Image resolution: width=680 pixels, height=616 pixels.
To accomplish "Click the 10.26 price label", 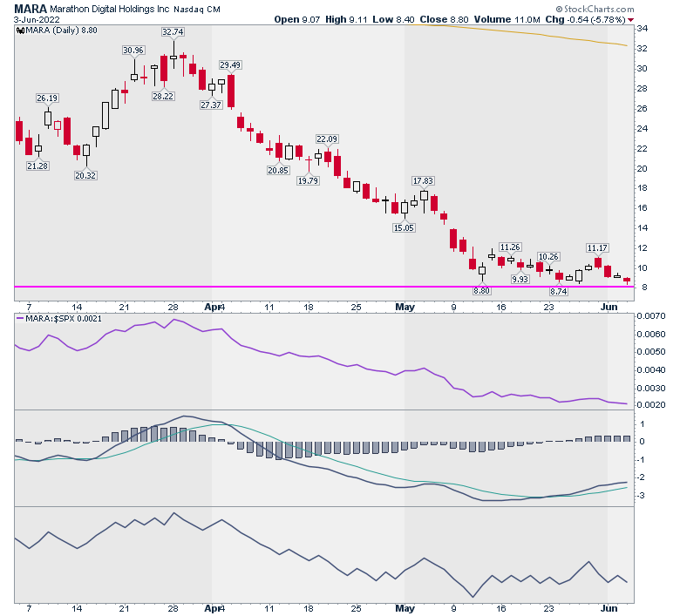I will click(x=548, y=257).
